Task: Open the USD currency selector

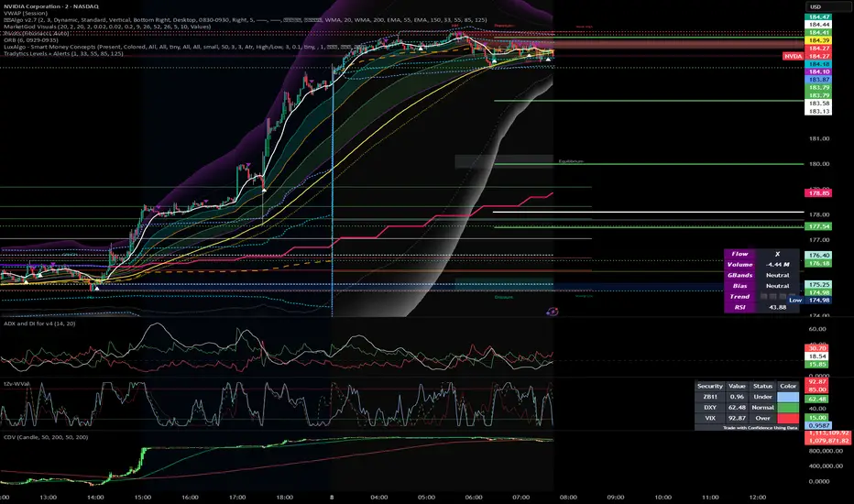Action: pos(827,7)
